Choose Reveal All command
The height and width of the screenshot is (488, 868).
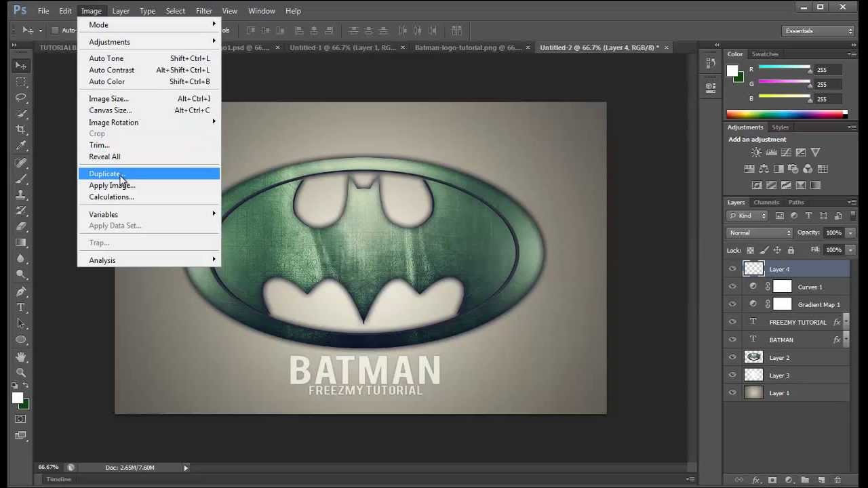(149, 157)
